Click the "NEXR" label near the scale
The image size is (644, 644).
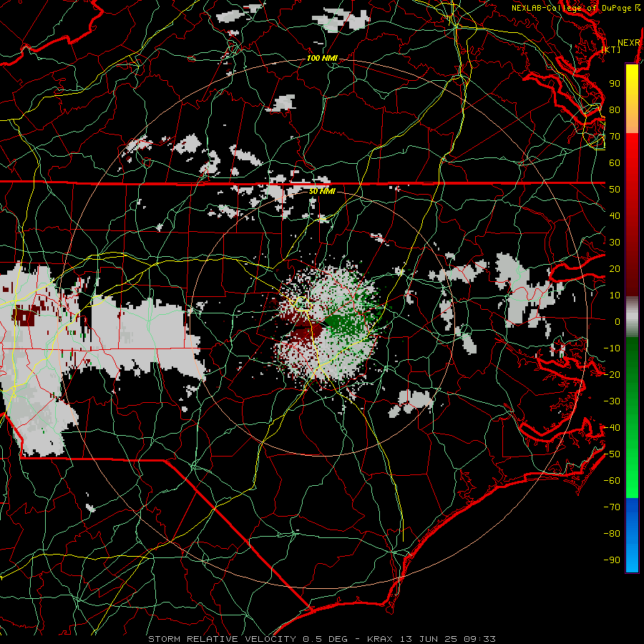629,43
